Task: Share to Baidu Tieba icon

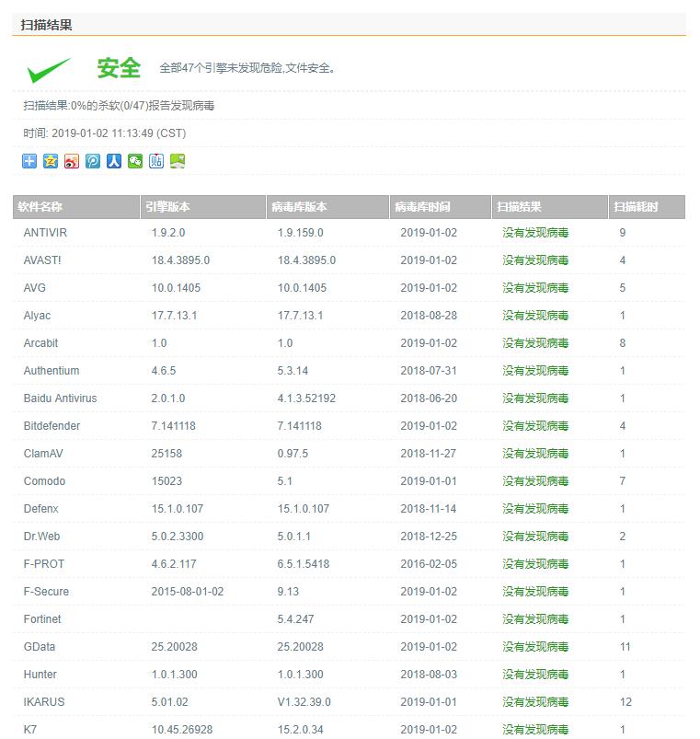Action: tap(156, 161)
